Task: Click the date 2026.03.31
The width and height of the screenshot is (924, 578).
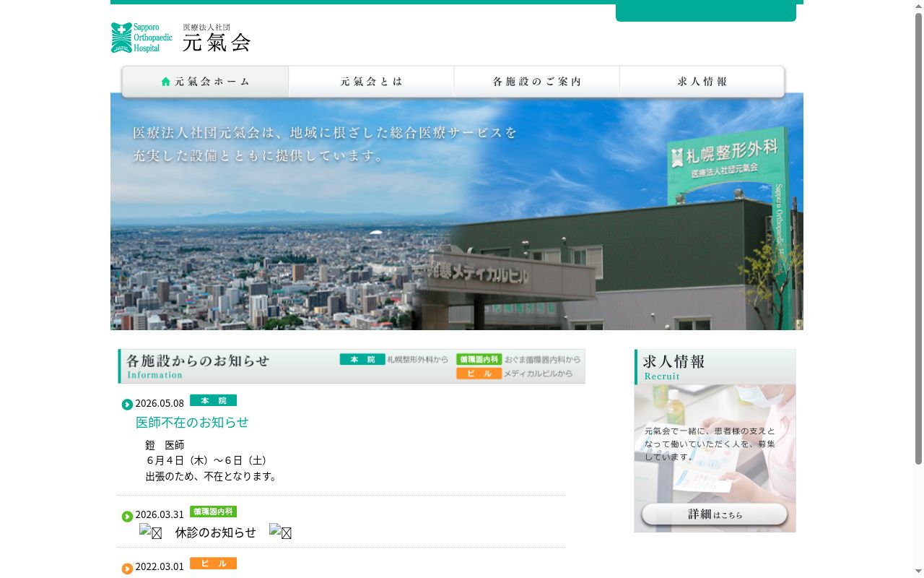Action: (160, 514)
